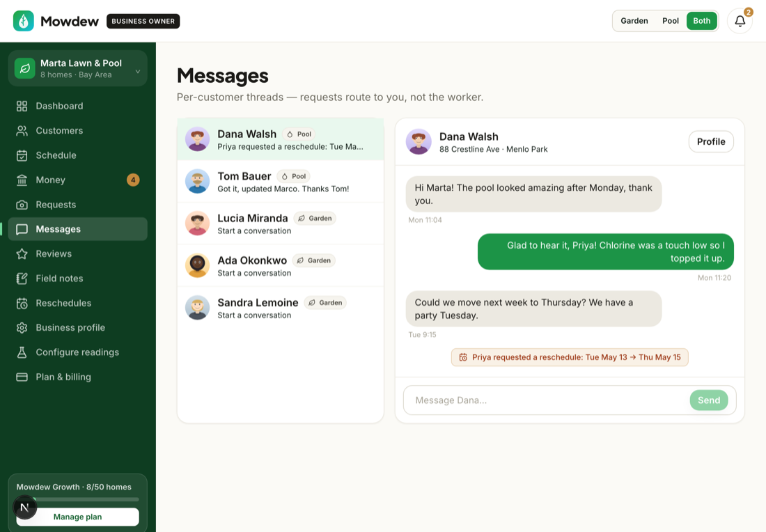766x532 pixels.
Task: Click Dana Walsh's avatar in thread list
Action: click(x=197, y=139)
